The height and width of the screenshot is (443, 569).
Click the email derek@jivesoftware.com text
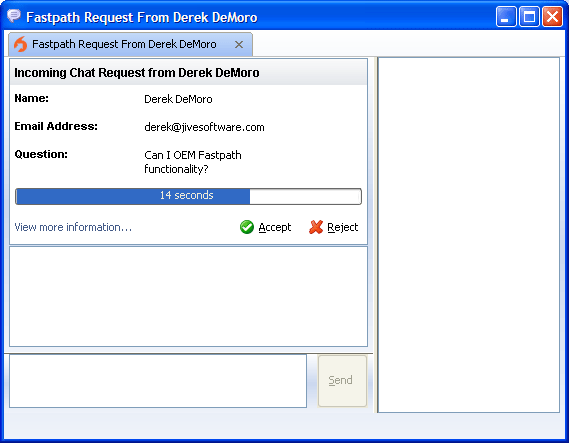(204, 127)
